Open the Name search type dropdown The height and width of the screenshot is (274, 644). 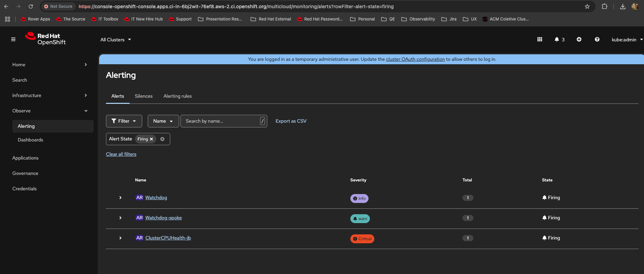tap(163, 121)
